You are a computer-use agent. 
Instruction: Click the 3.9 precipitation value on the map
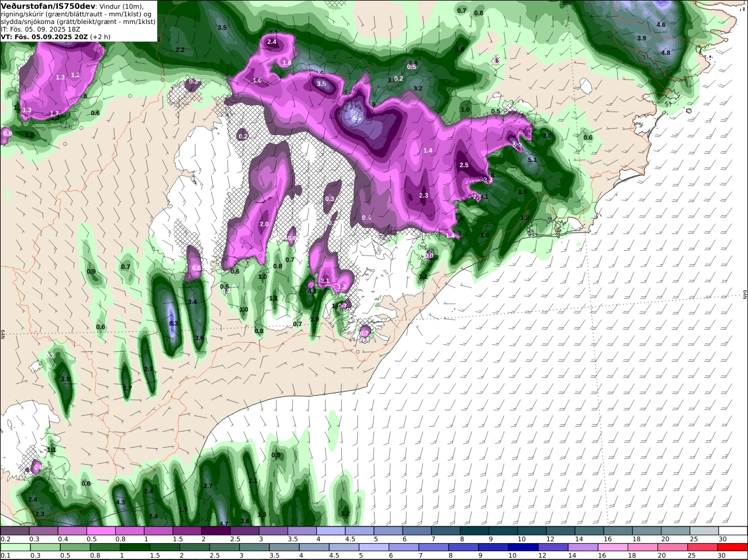click(641, 38)
